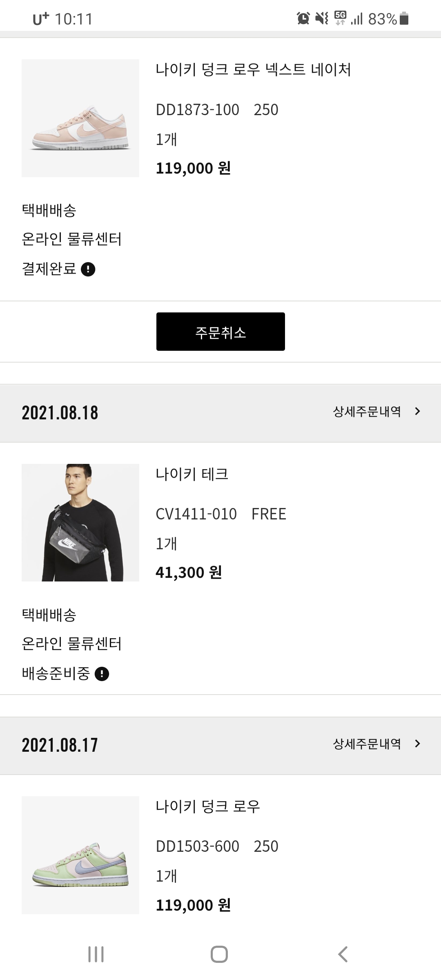
Task: Tap the green Dunk Low shoe thumbnail
Action: pos(80,855)
